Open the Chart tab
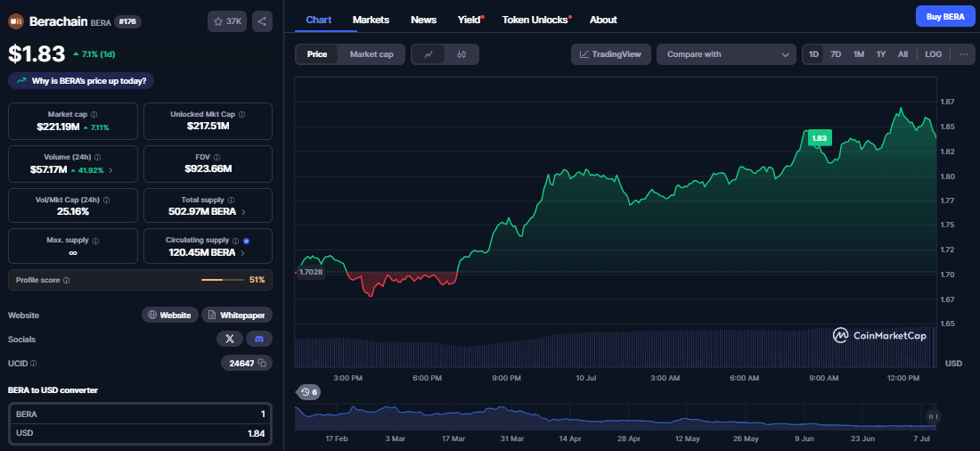The height and width of the screenshot is (451, 980). pos(319,20)
